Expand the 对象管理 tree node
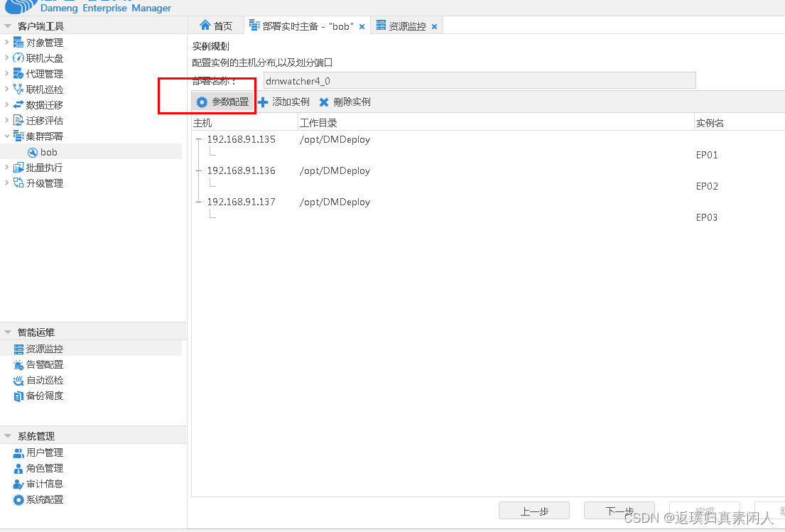Viewport: 785px width, 532px height. pyautogui.click(x=6, y=42)
